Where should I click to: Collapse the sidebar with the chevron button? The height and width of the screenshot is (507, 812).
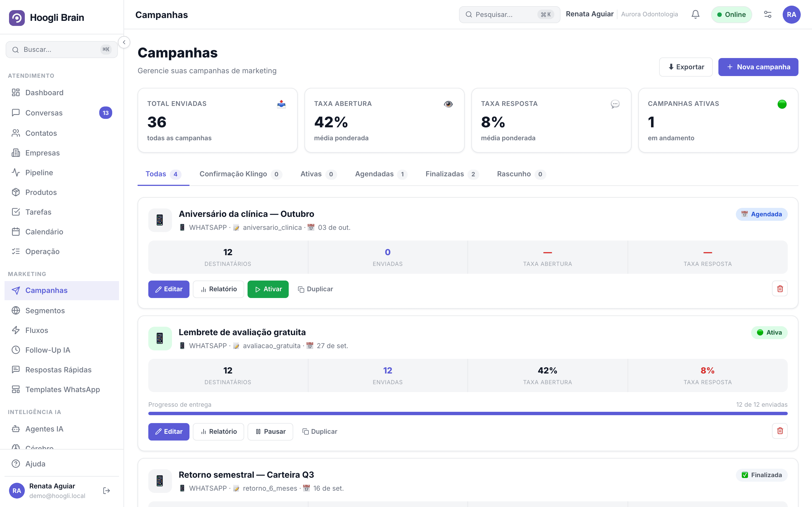pos(124,42)
